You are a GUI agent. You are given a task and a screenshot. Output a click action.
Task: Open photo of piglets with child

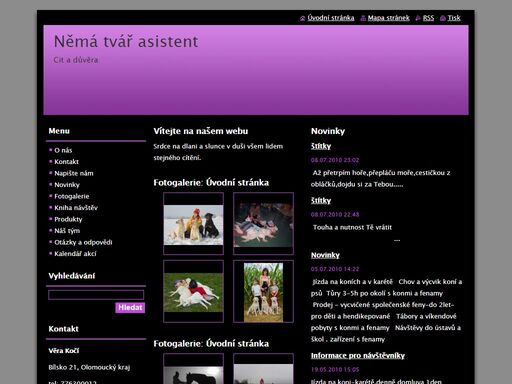coord(263,225)
